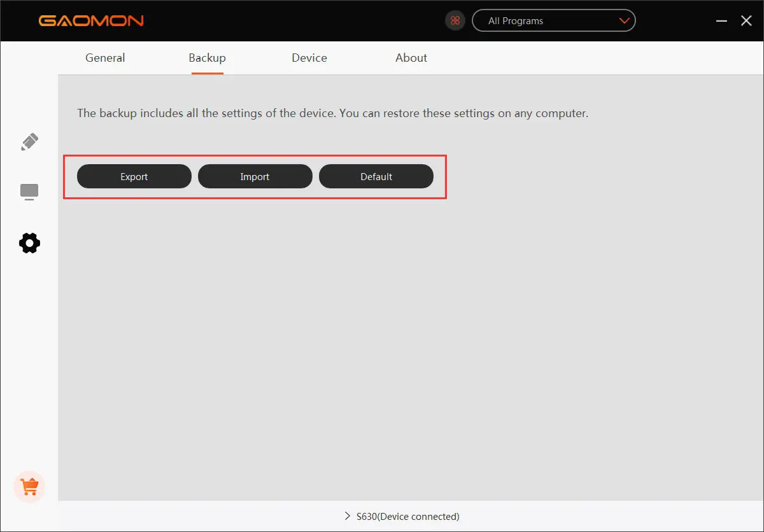Select the Backup tab
Image resolution: width=764 pixels, height=532 pixels.
(208, 58)
